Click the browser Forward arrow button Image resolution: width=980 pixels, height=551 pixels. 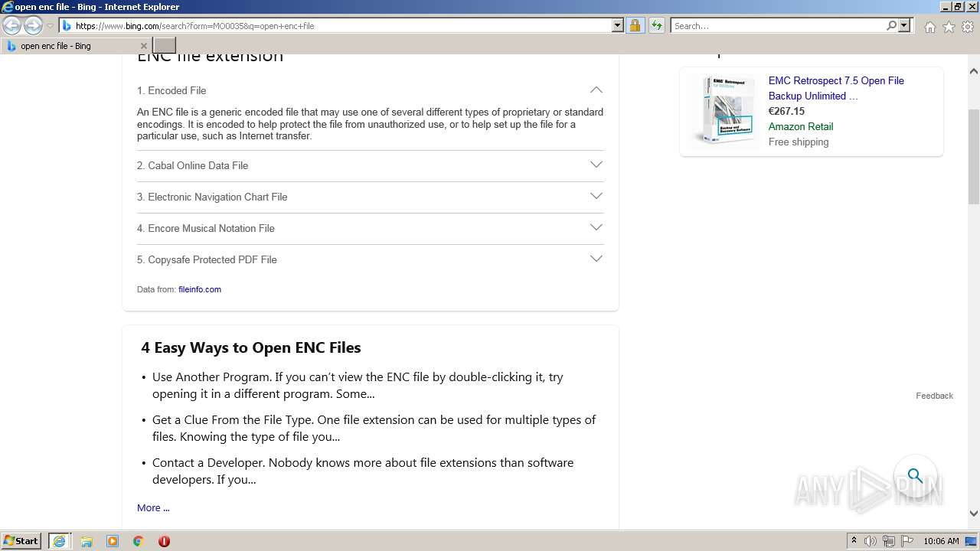[33, 26]
